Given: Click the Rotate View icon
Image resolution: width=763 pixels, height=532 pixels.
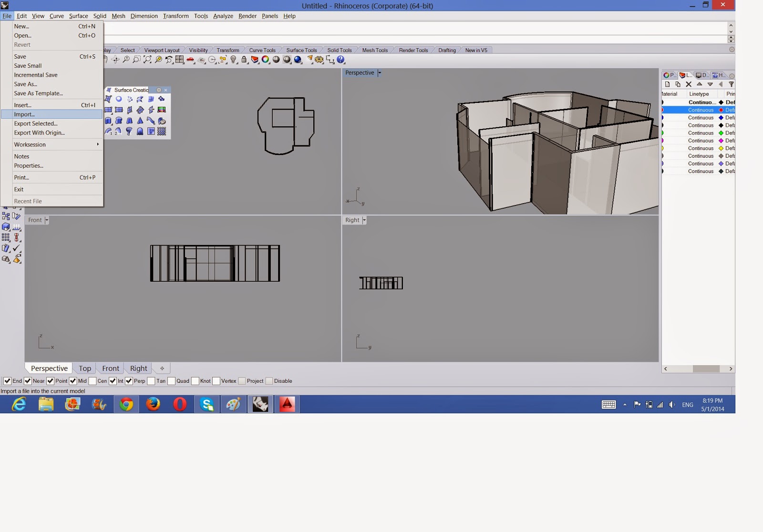Looking at the screenshot, I should pyautogui.click(x=115, y=60).
